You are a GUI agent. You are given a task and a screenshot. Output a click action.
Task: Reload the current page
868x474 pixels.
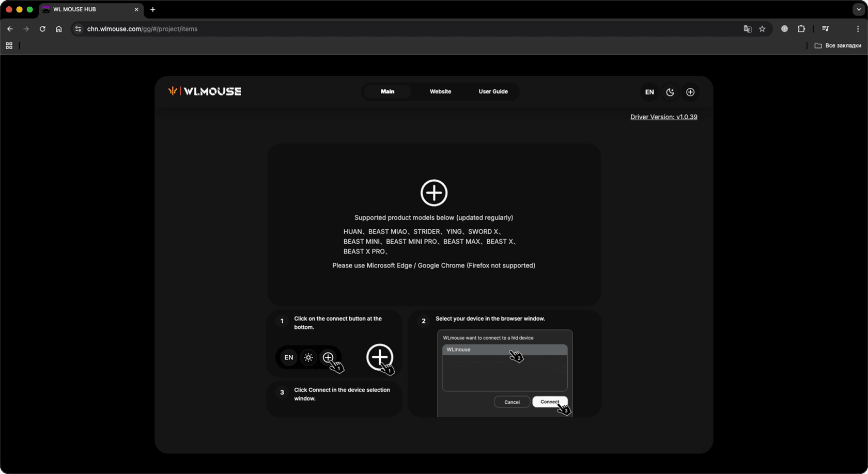(x=42, y=29)
